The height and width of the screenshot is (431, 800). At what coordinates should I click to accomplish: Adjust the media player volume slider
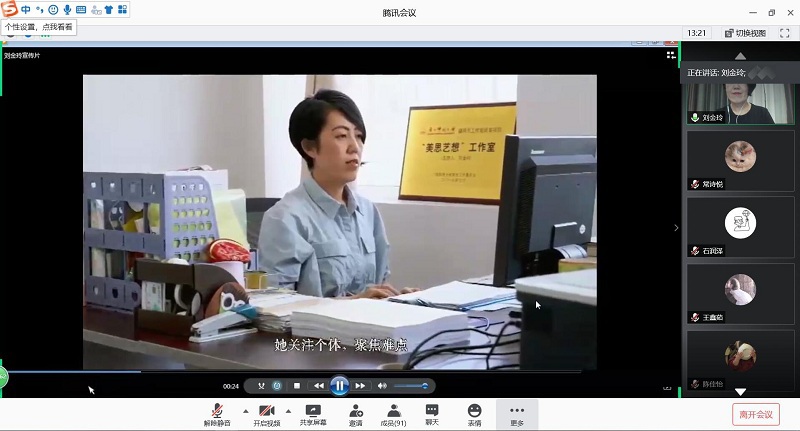click(x=411, y=386)
